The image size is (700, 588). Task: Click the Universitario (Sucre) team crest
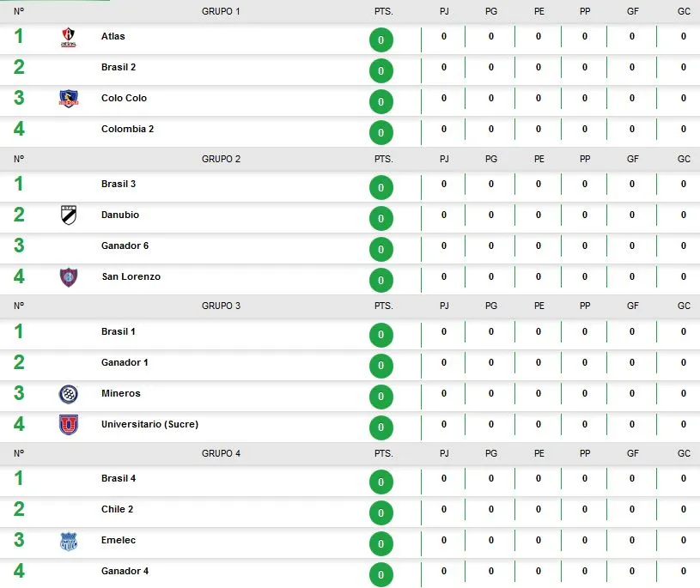coord(69,425)
